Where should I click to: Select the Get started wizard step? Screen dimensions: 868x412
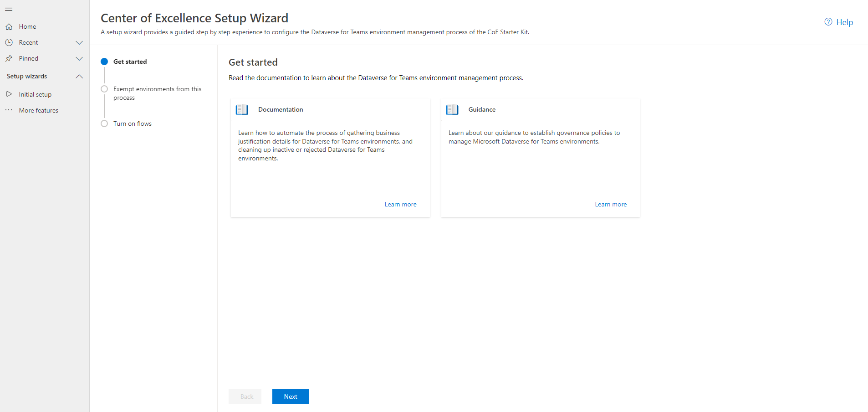(x=104, y=62)
